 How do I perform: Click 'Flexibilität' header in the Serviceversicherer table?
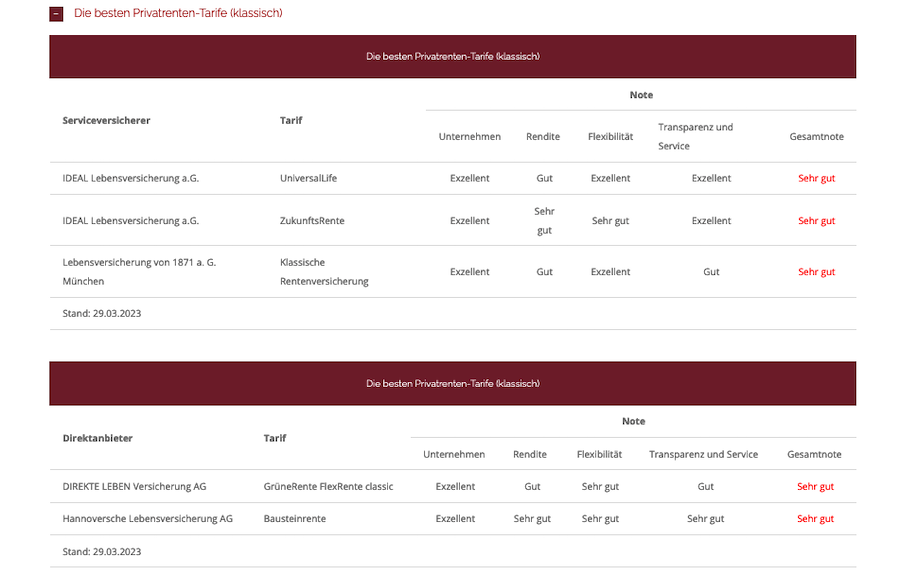coord(611,137)
